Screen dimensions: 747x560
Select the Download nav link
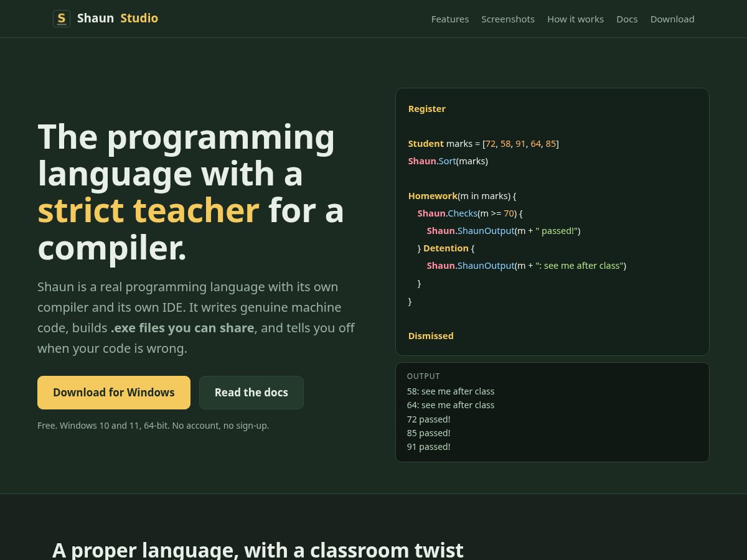[672, 19]
